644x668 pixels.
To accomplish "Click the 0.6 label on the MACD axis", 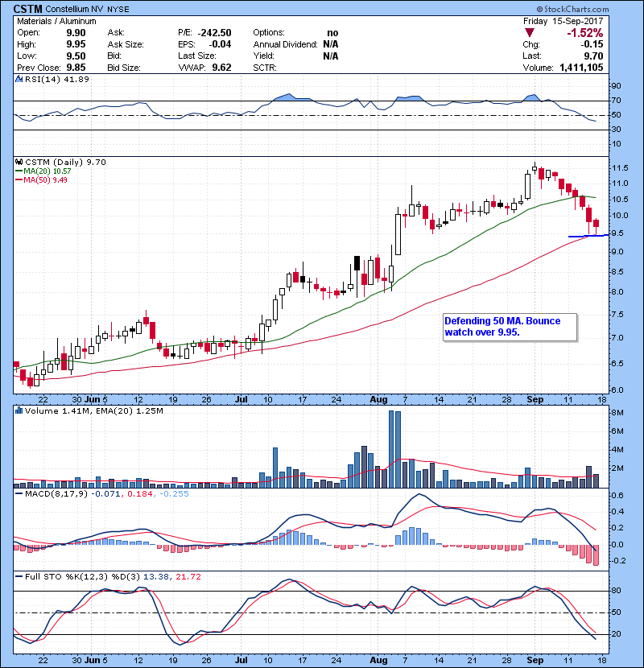I will (x=617, y=496).
